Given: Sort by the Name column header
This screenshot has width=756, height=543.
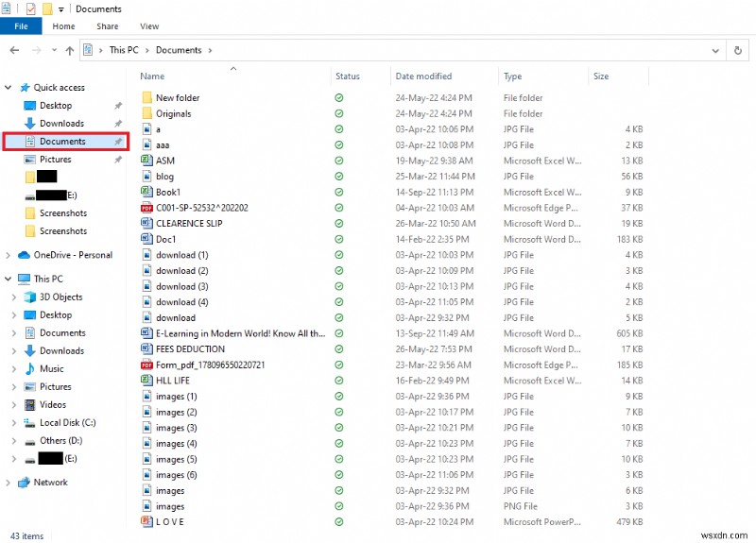Looking at the screenshot, I should (152, 76).
